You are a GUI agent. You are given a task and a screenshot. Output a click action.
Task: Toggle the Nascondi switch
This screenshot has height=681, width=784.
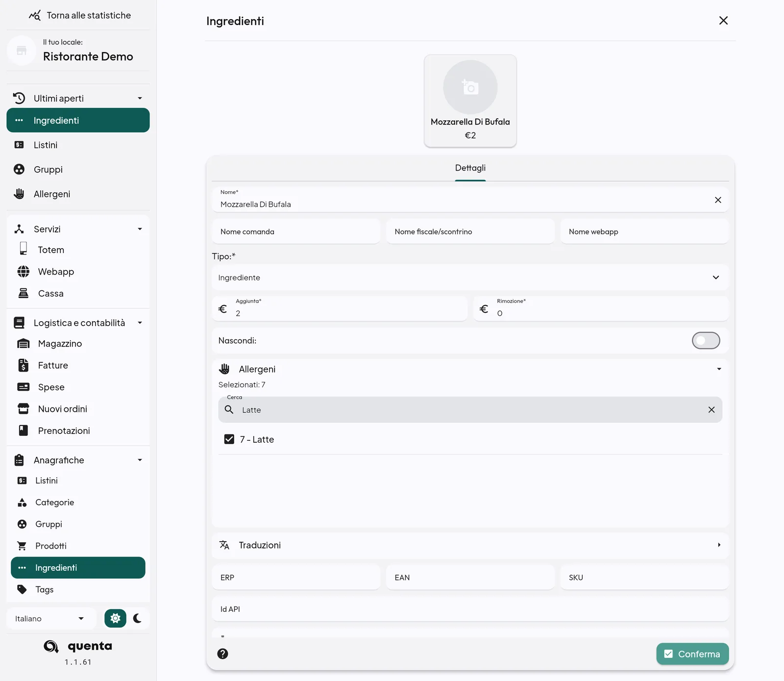point(706,340)
